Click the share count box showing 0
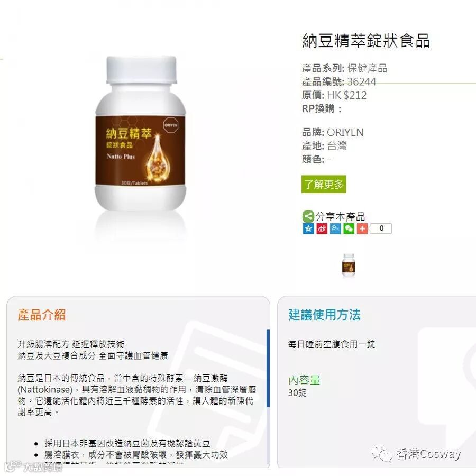The width and height of the screenshot is (476, 476). pos(381,228)
